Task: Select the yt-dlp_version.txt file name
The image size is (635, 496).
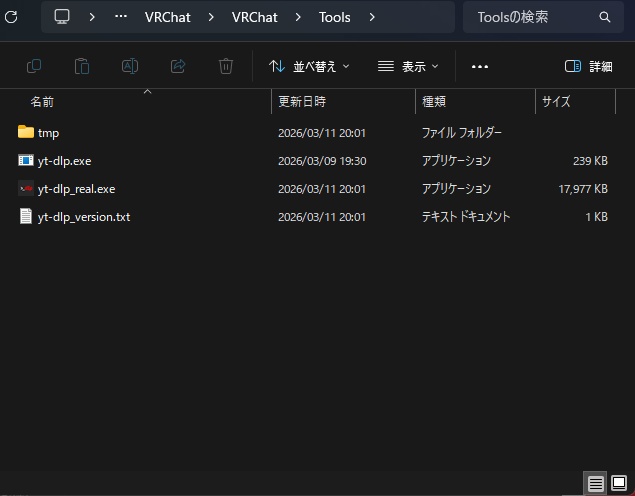Action: (84, 217)
